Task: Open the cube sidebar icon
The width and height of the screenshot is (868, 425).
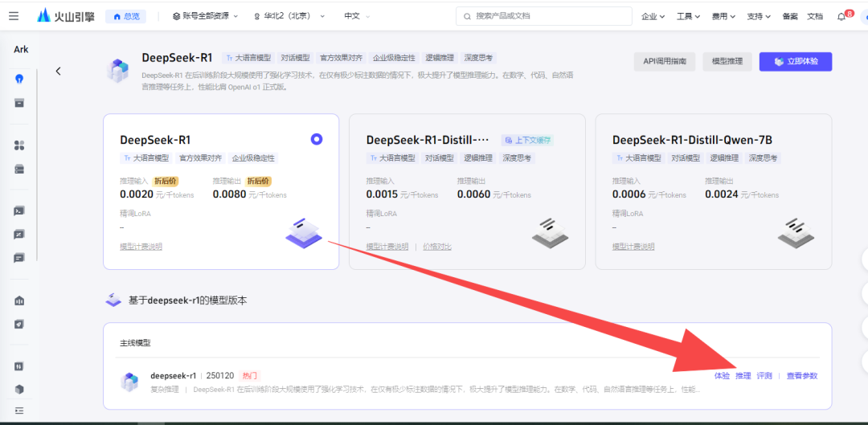Action: (x=19, y=390)
